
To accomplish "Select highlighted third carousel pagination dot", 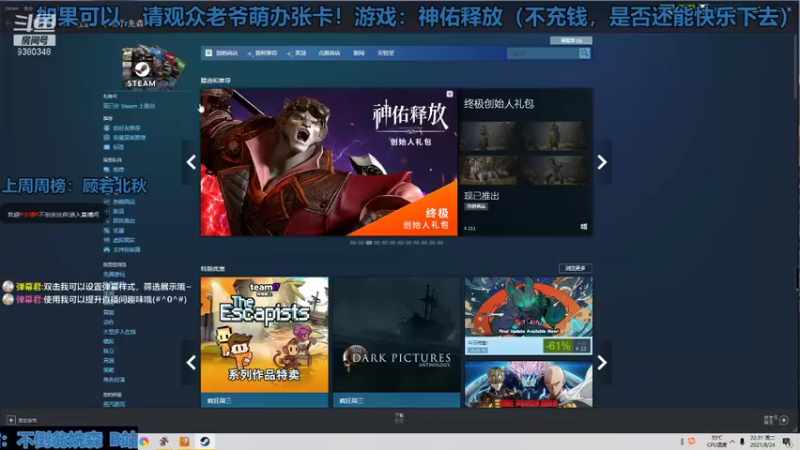I will (369, 243).
